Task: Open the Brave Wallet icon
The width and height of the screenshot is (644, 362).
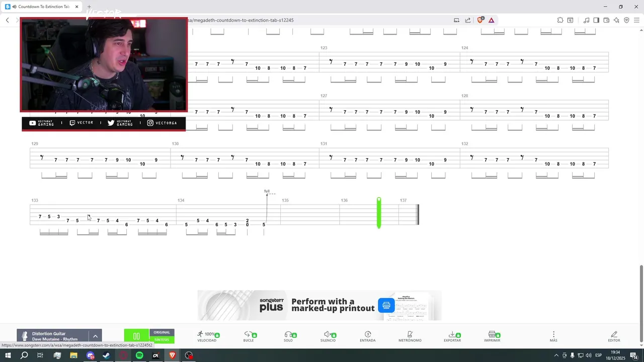Action: pyautogui.click(x=606, y=20)
